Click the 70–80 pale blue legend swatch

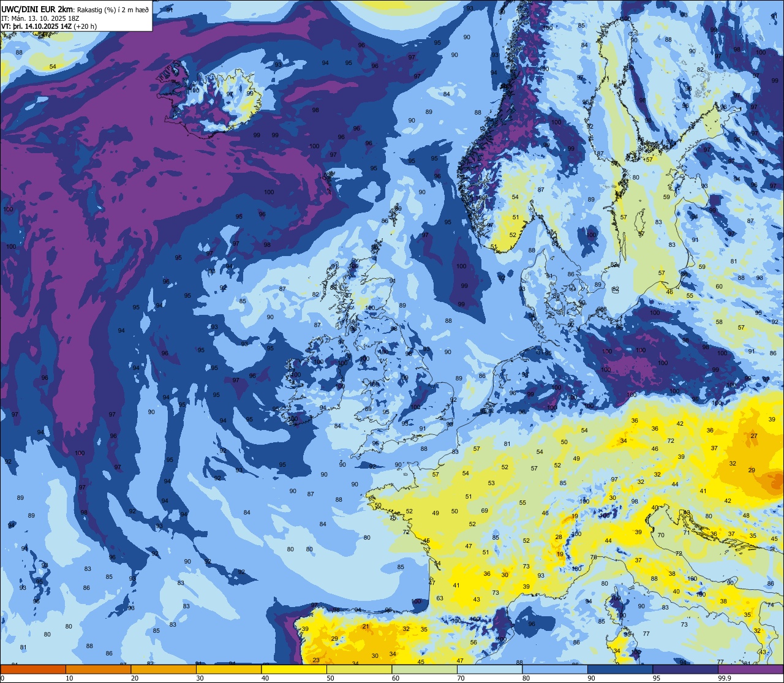pyautogui.click(x=489, y=670)
